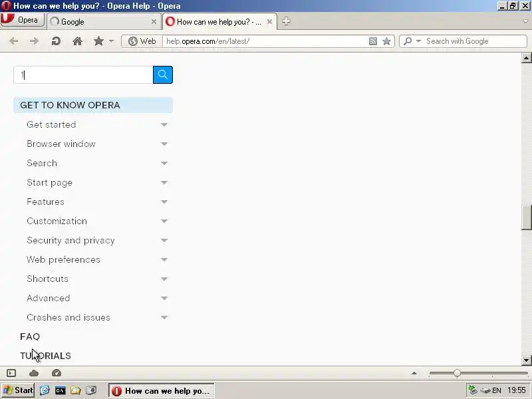Screen dimensions: 532x399
Task: Open search engine selector magnifier dropdown
Action: [412, 41]
